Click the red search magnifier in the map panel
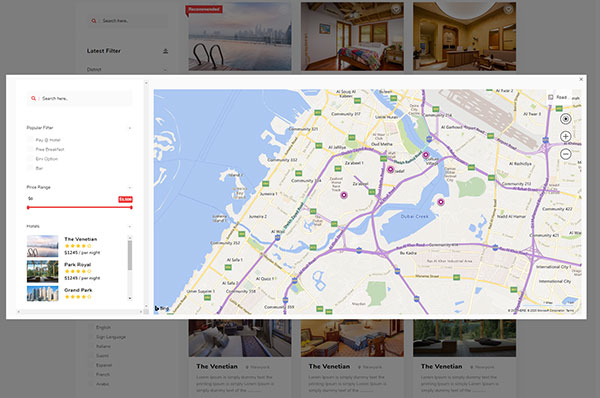The image size is (600, 398). [33, 98]
